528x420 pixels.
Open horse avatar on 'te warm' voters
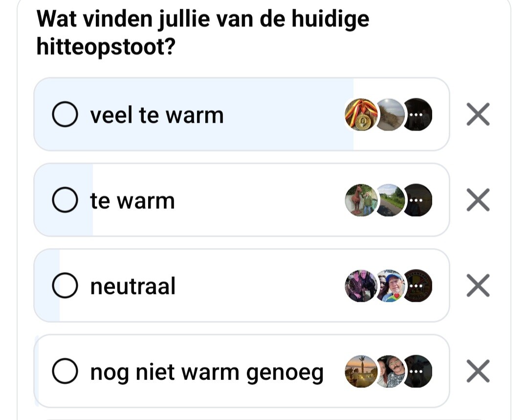361,200
